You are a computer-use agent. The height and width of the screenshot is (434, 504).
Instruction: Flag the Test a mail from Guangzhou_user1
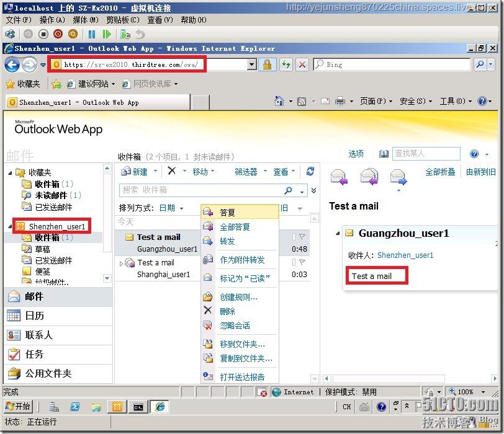click(x=302, y=237)
